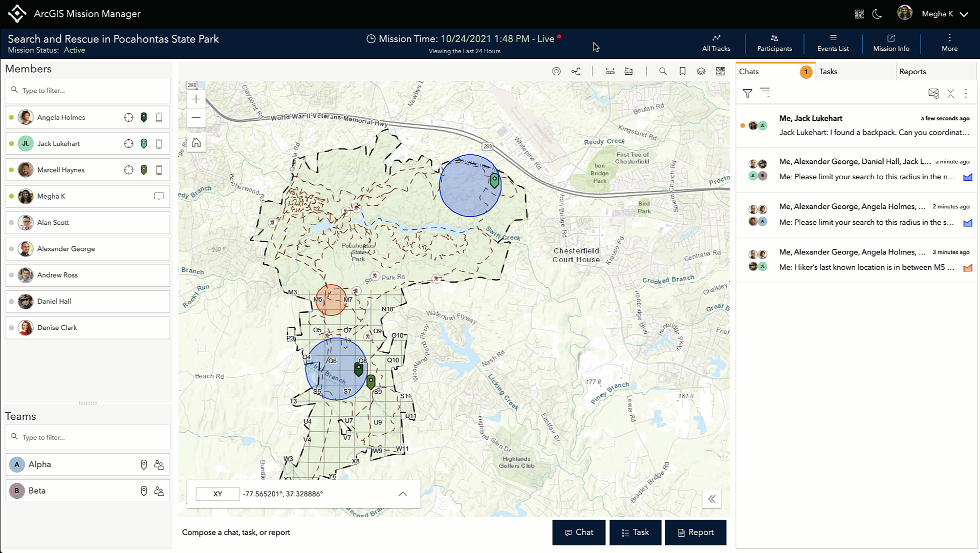This screenshot has height=553, width=980.
Task: Open Hiker's last known location chat
Action: click(856, 260)
